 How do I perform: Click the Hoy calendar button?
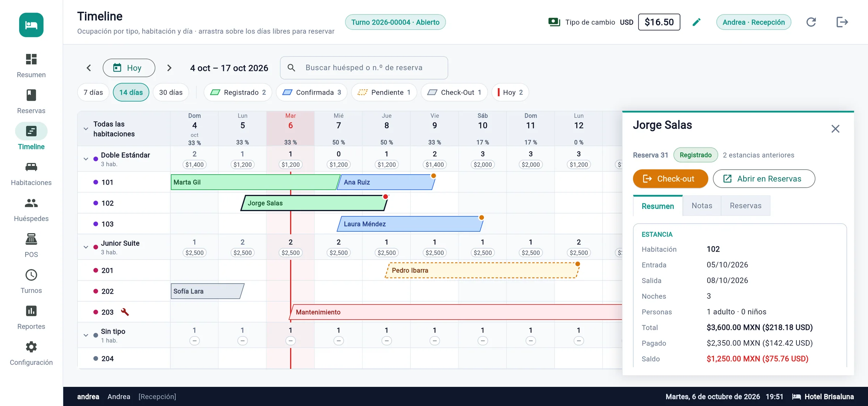129,68
